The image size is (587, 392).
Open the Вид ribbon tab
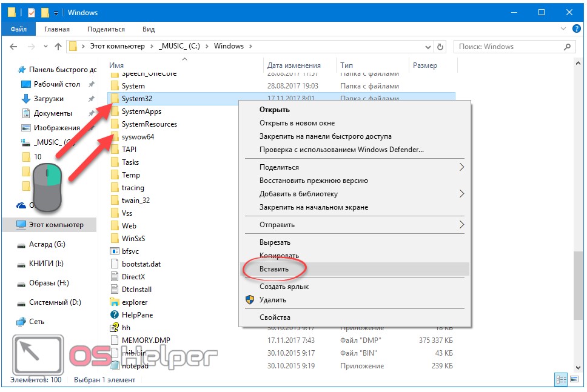coord(149,29)
